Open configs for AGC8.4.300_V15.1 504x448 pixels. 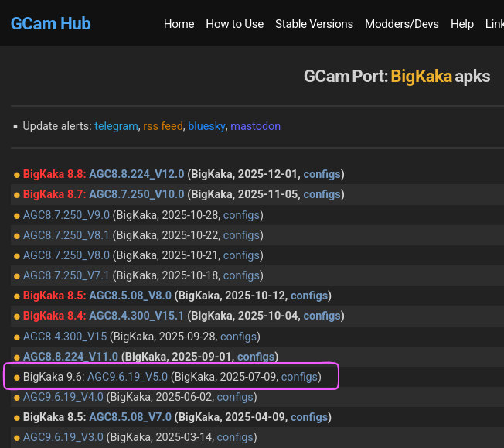pyautogui.click(x=322, y=316)
